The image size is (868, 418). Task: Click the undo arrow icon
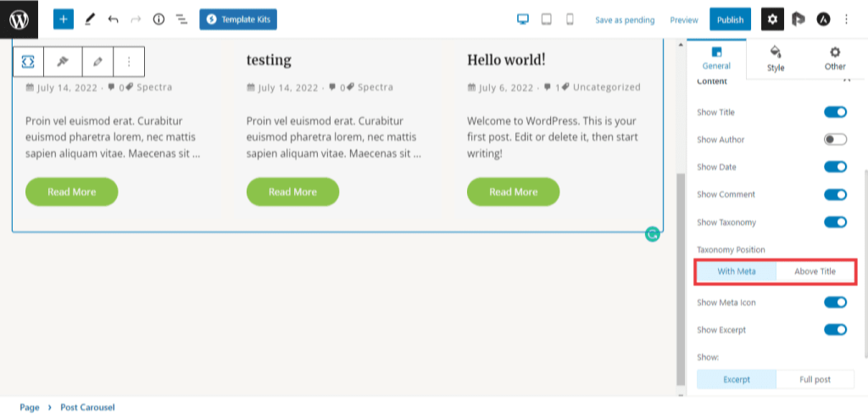click(x=114, y=19)
